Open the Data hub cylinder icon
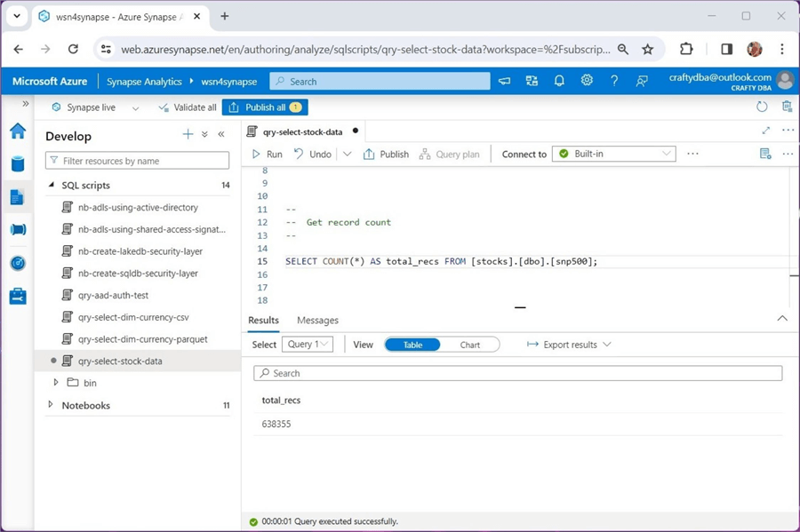This screenshot has width=800, height=532. tap(18, 164)
